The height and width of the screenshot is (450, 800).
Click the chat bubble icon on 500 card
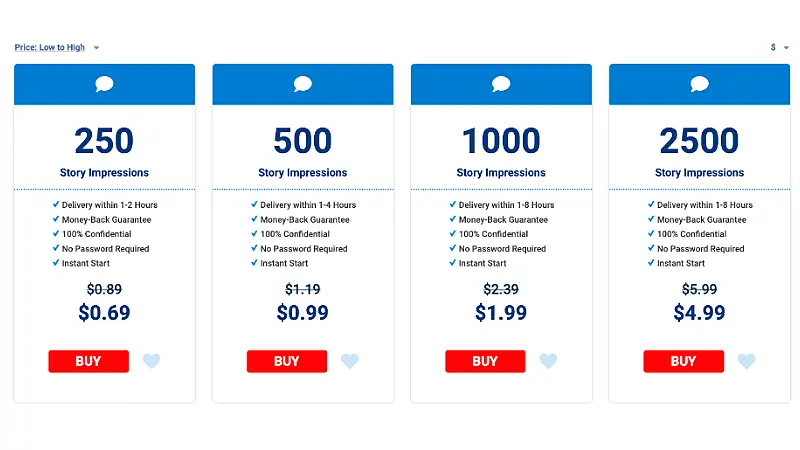(302, 84)
